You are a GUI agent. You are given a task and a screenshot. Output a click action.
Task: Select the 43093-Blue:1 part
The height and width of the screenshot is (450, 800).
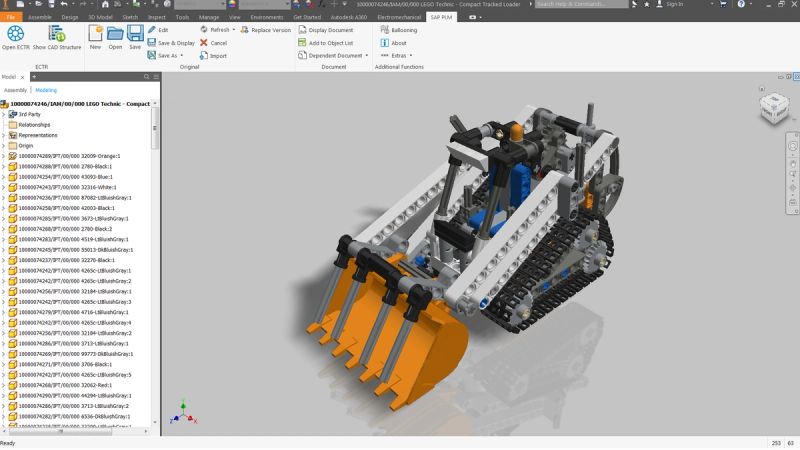tap(65, 177)
